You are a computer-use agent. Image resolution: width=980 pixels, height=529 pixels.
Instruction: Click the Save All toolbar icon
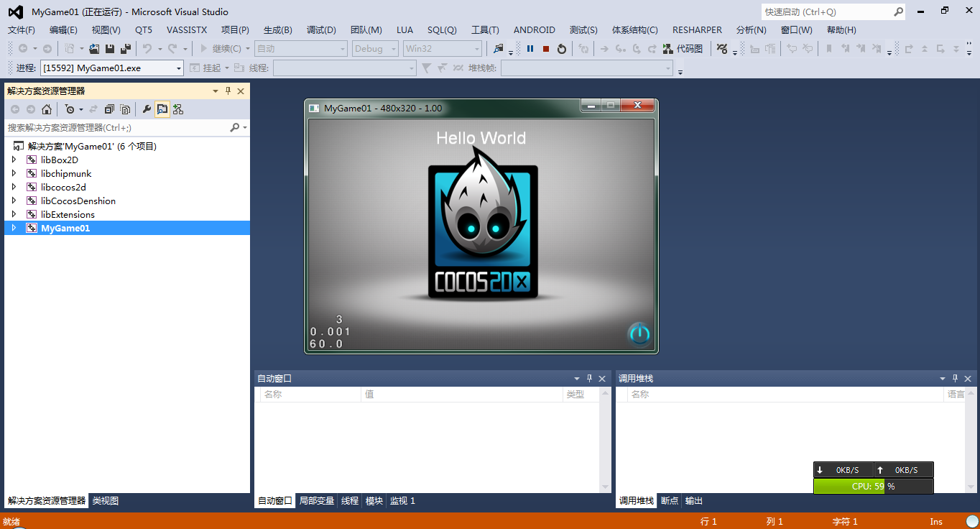125,49
